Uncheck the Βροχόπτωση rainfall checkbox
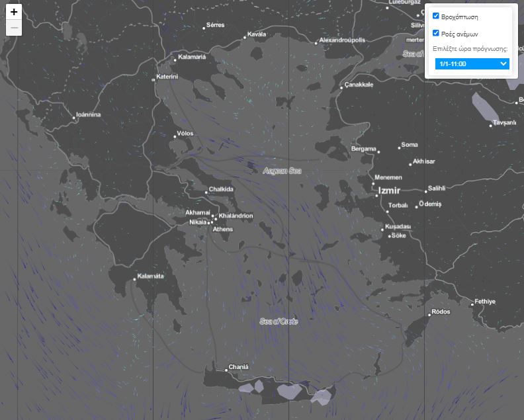524x420 pixels. pyautogui.click(x=436, y=16)
